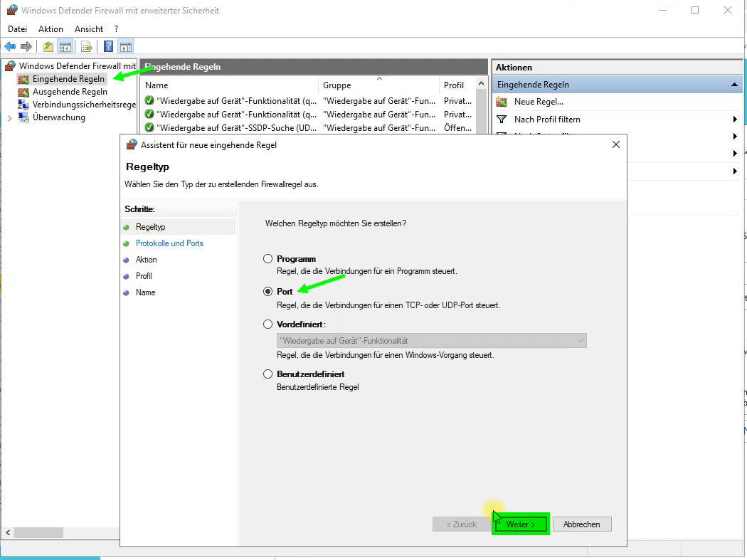
Task: Click the Windows Defender Firewall root node icon
Action: point(11,65)
